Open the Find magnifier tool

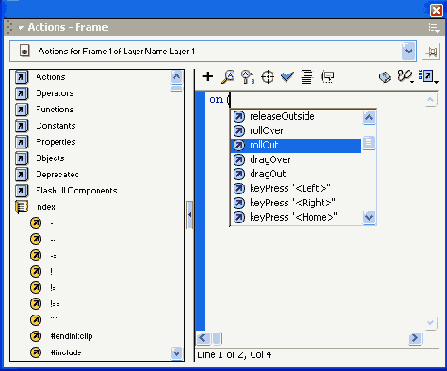228,77
